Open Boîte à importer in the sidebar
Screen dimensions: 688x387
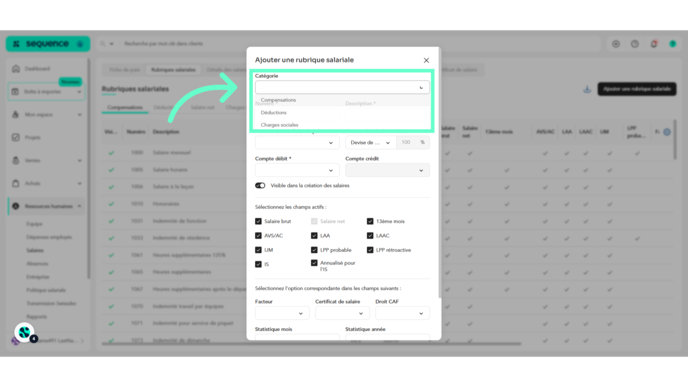click(46, 92)
